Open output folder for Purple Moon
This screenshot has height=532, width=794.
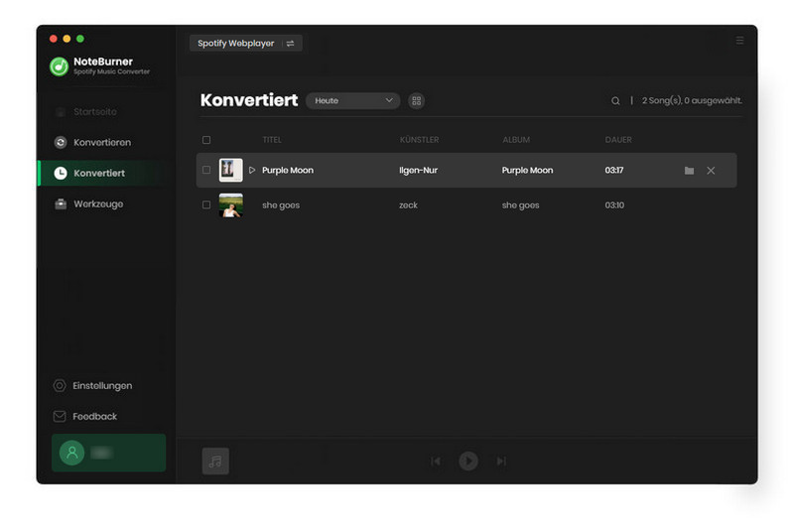point(689,171)
